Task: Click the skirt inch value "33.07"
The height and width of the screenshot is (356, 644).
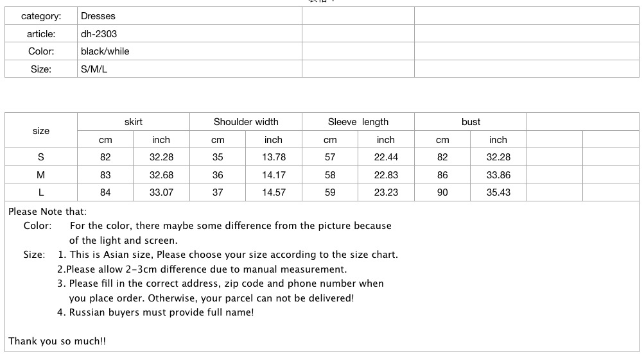Action: [x=161, y=192]
